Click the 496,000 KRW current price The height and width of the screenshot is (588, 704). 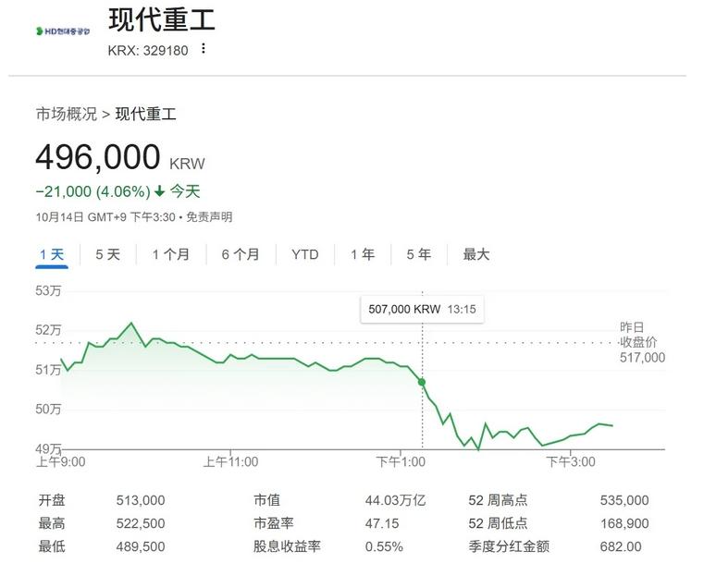pyautogui.click(x=98, y=158)
